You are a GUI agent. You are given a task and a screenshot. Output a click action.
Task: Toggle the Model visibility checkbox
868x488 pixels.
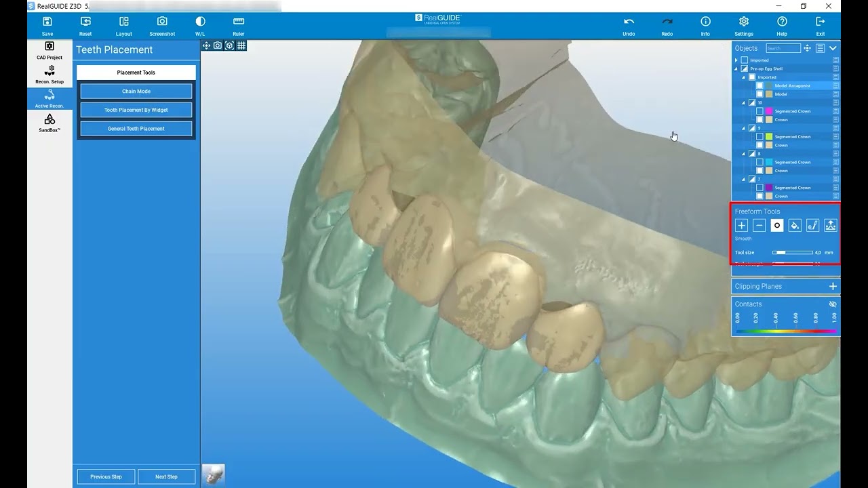pyautogui.click(x=759, y=94)
